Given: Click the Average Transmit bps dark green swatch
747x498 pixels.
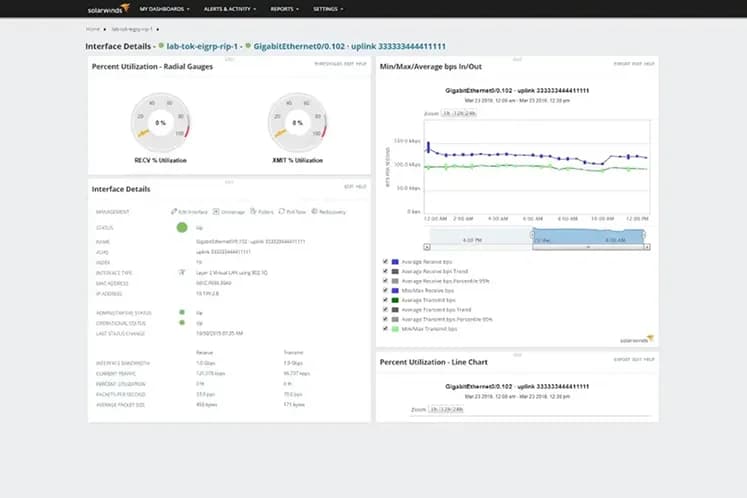Looking at the screenshot, I should pyautogui.click(x=395, y=300).
